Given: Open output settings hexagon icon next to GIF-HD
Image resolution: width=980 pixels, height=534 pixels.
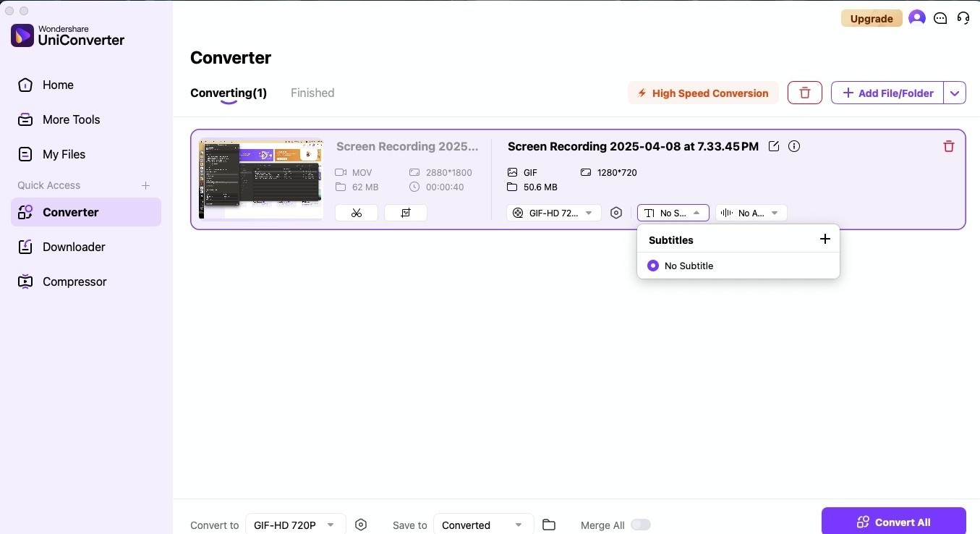Looking at the screenshot, I should tap(616, 213).
